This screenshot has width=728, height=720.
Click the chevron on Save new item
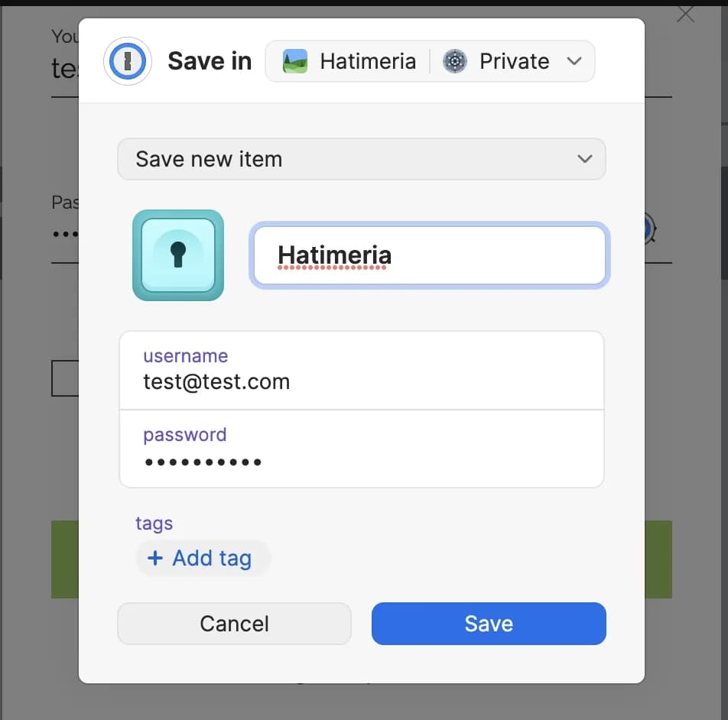pyautogui.click(x=585, y=159)
